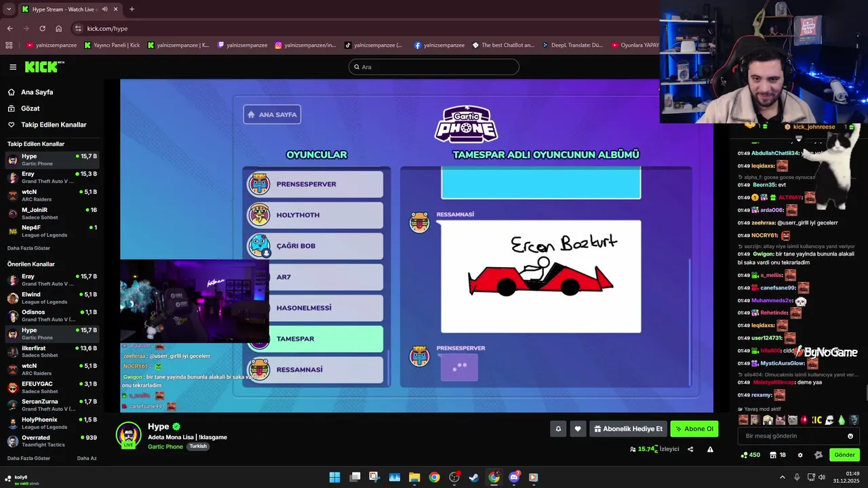The height and width of the screenshot is (488, 868).
Task: Click the taskbar microphone icon
Action: (797, 477)
